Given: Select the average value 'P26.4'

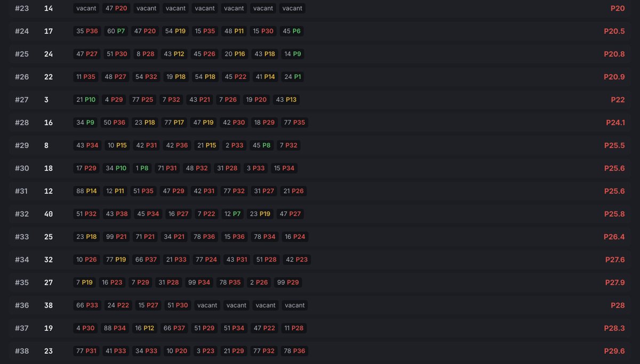Looking at the screenshot, I should click(614, 237).
